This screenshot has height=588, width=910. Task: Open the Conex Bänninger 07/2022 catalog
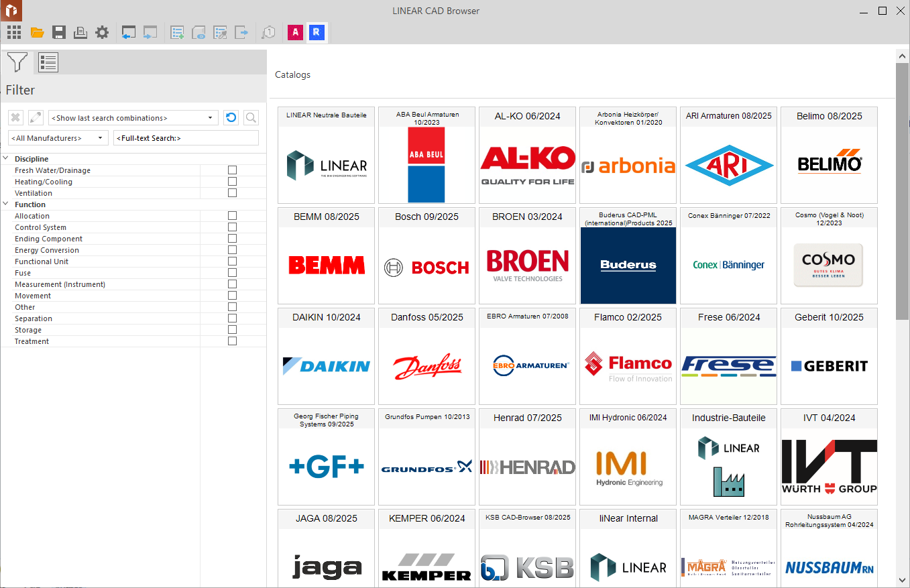coord(729,255)
